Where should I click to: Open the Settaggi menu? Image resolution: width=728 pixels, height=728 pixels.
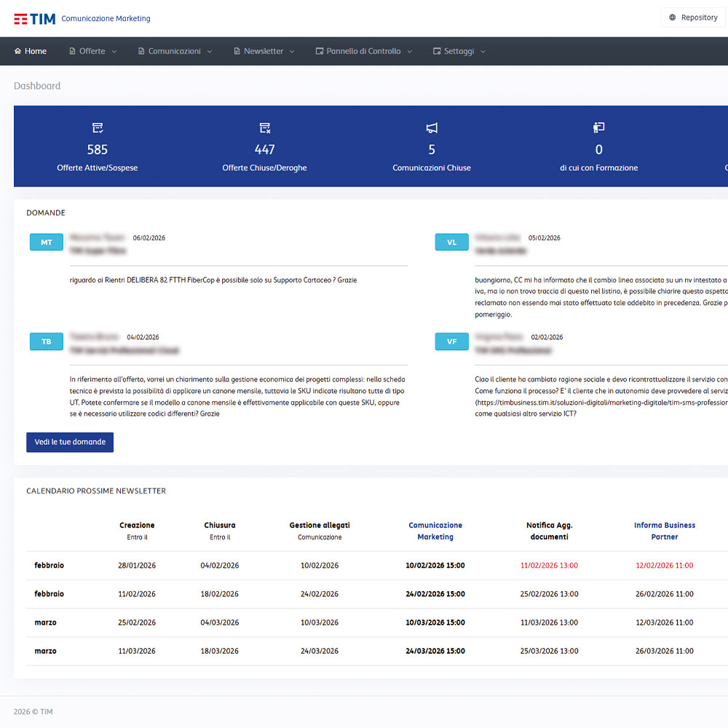459,52
